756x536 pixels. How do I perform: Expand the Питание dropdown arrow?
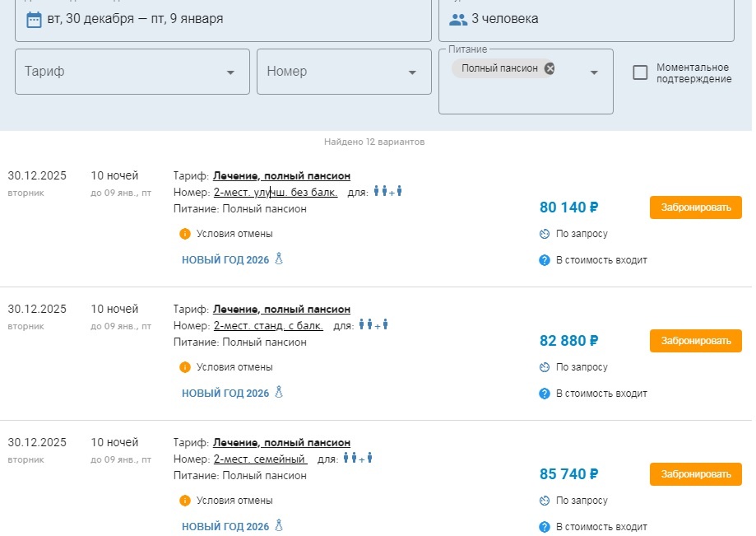(x=594, y=72)
